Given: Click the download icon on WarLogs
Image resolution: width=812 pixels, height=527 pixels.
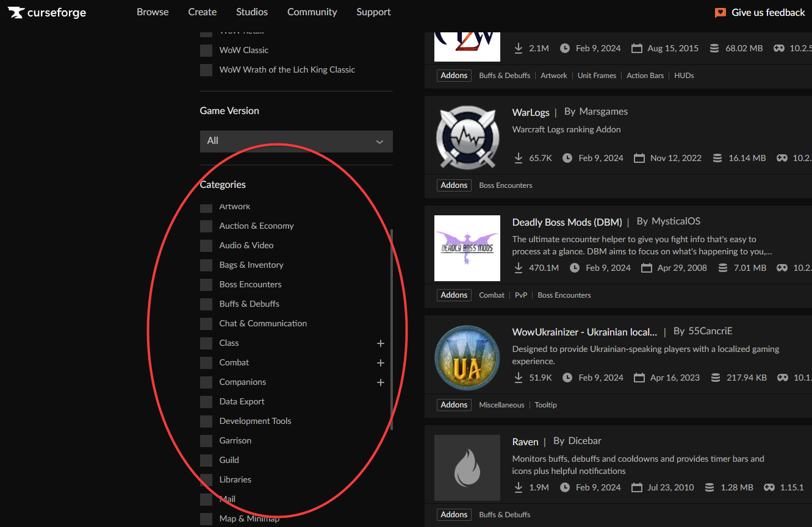Looking at the screenshot, I should pyautogui.click(x=519, y=158).
